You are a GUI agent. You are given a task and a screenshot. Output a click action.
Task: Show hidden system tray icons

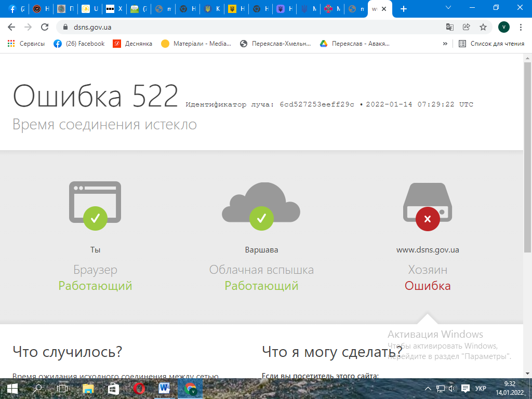pyautogui.click(x=428, y=389)
